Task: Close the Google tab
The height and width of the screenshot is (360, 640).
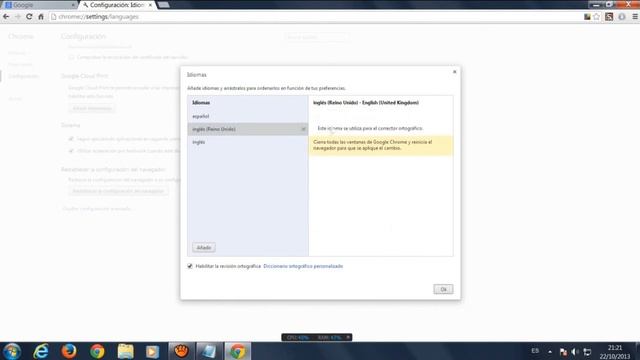Action: 73,5
